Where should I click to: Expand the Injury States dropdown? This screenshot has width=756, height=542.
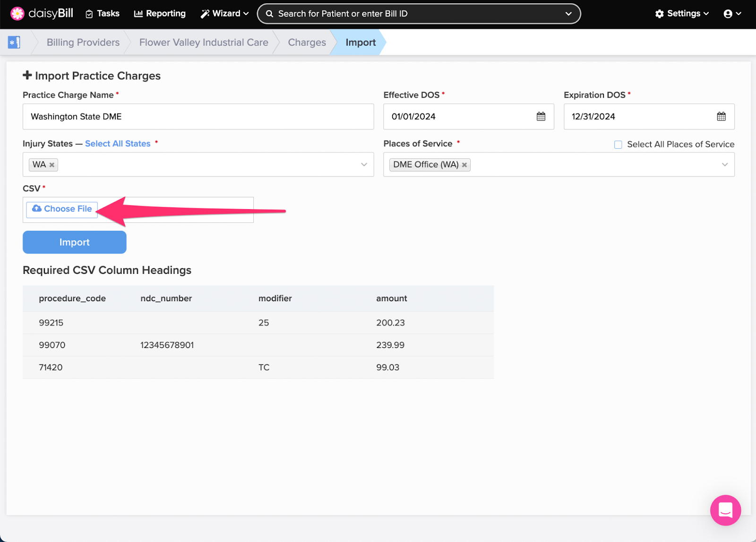364,165
